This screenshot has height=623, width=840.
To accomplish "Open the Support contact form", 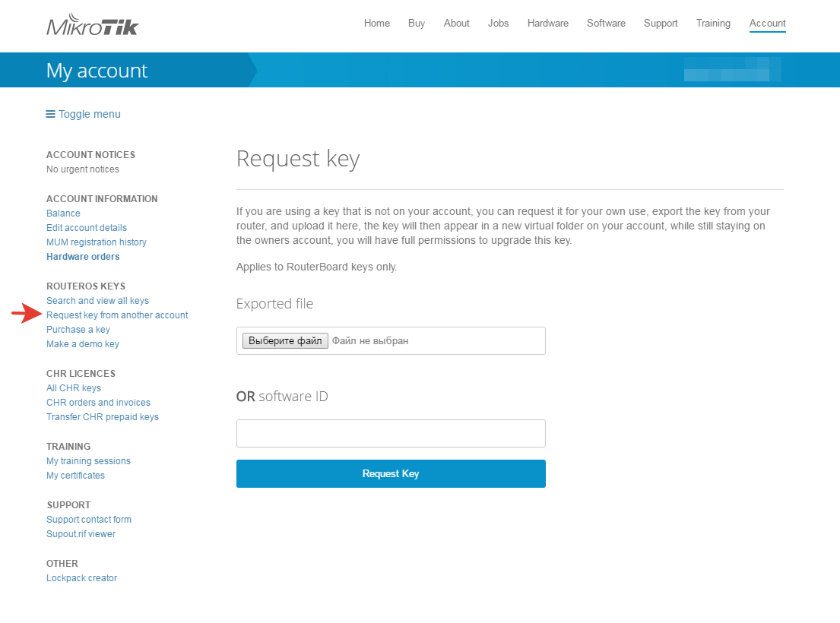I will tap(89, 519).
